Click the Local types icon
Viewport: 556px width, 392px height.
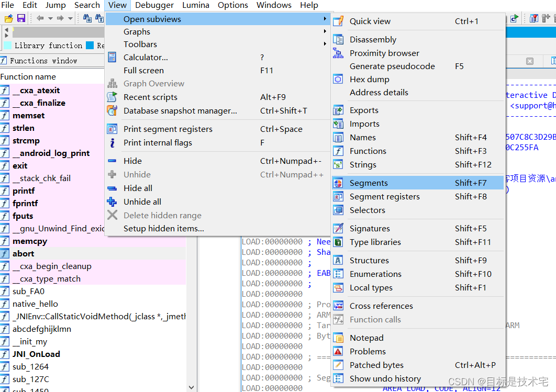[x=338, y=288]
